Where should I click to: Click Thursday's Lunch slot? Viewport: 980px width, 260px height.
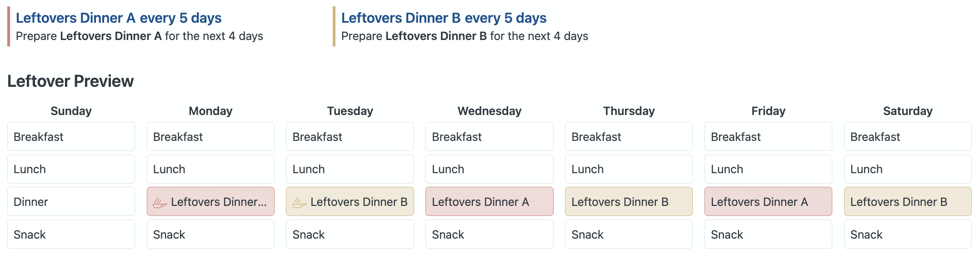click(629, 169)
